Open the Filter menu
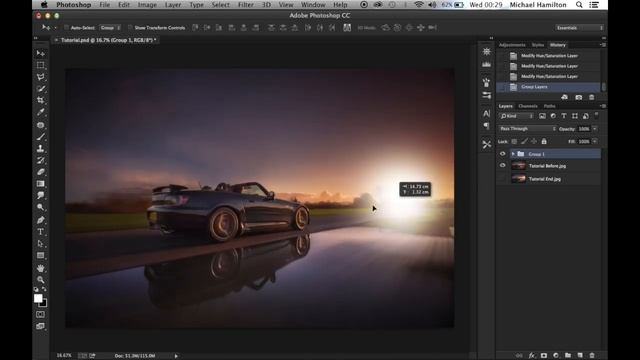The height and width of the screenshot is (360, 640). coord(246,5)
